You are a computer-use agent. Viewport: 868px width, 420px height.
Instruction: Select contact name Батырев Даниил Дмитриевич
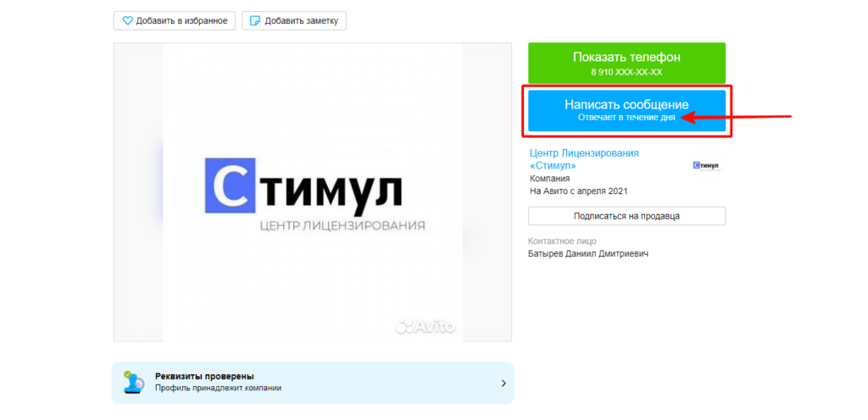[589, 254]
